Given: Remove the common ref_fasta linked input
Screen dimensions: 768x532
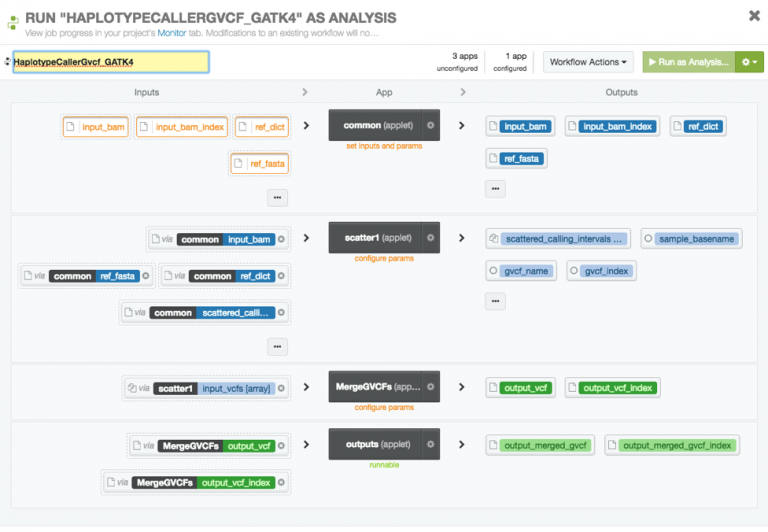Looking at the screenshot, I should coord(145,275).
